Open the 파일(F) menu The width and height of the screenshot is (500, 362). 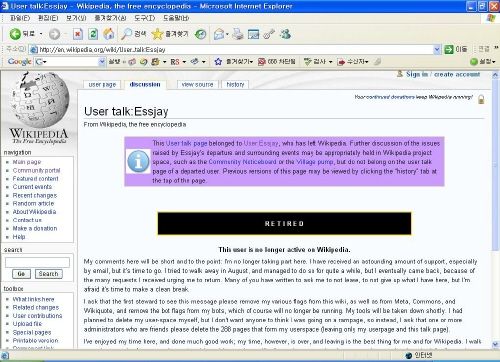point(20,18)
